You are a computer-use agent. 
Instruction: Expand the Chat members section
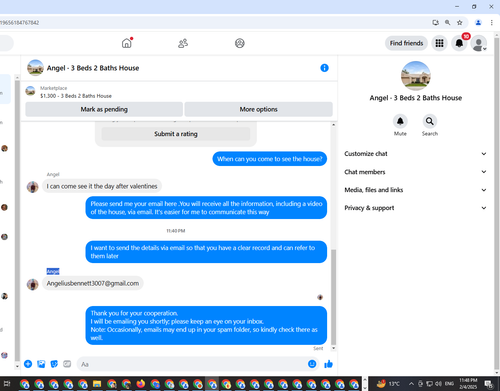[415, 172]
